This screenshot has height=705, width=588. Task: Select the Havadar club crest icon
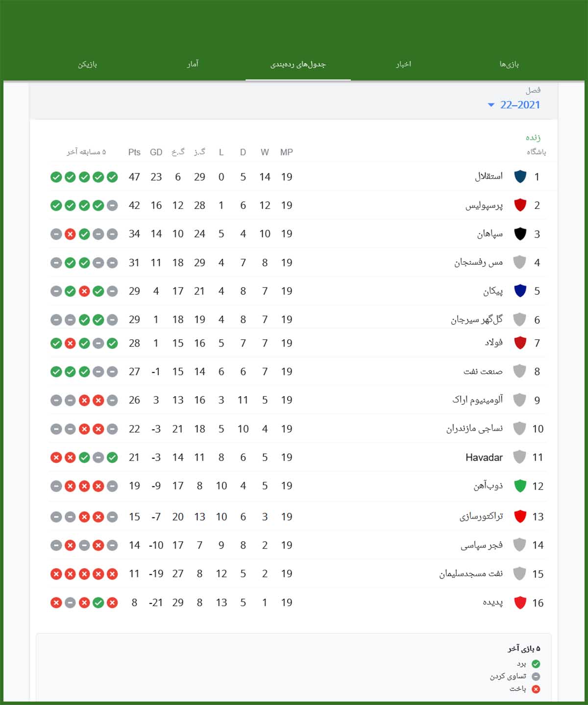coord(521,457)
